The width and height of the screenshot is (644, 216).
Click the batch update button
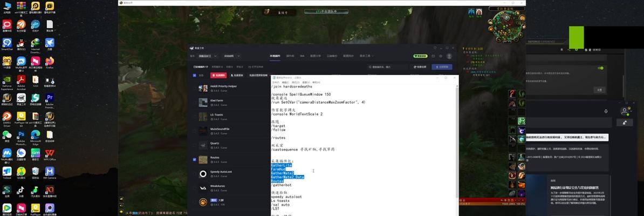[237, 75]
